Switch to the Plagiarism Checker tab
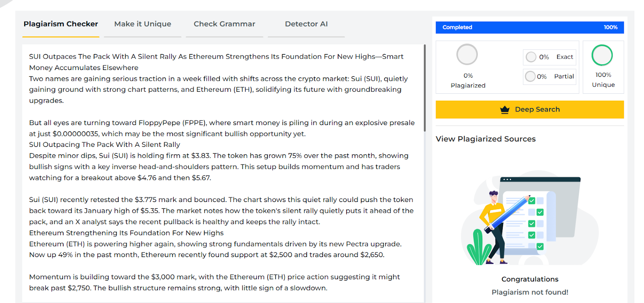 61,24
